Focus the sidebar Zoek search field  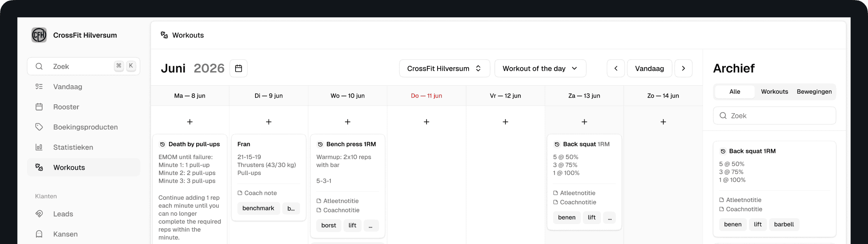(x=84, y=66)
